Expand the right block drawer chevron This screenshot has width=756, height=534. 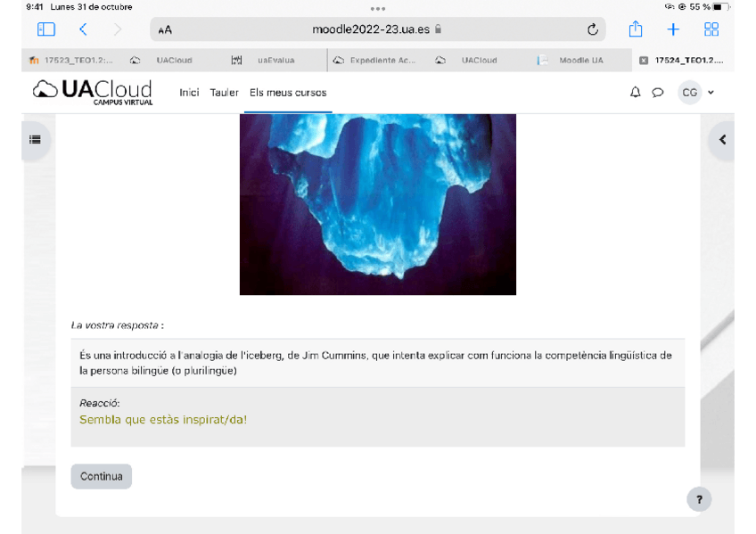721,140
